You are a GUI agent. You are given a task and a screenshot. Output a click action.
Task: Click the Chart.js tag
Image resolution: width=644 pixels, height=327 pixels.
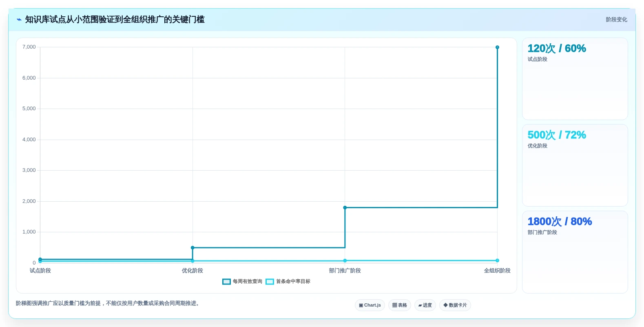click(x=370, y=305)
